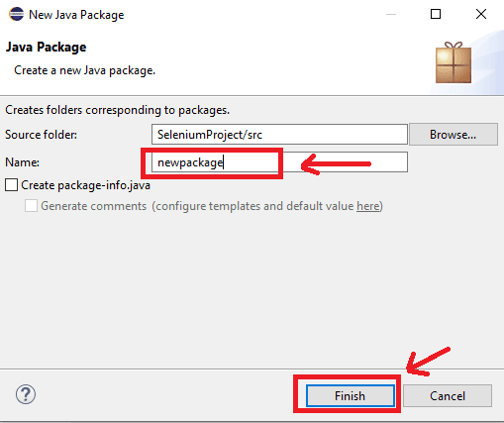Click the 'New Java Package' window title
Screen dimensions: 504x423
pos(76,15)
